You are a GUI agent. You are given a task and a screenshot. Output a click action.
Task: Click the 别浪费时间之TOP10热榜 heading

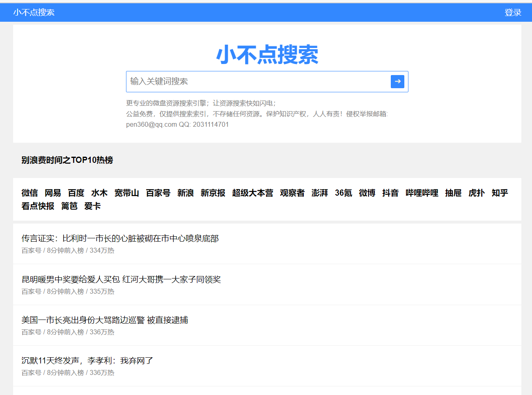point(67,160)
